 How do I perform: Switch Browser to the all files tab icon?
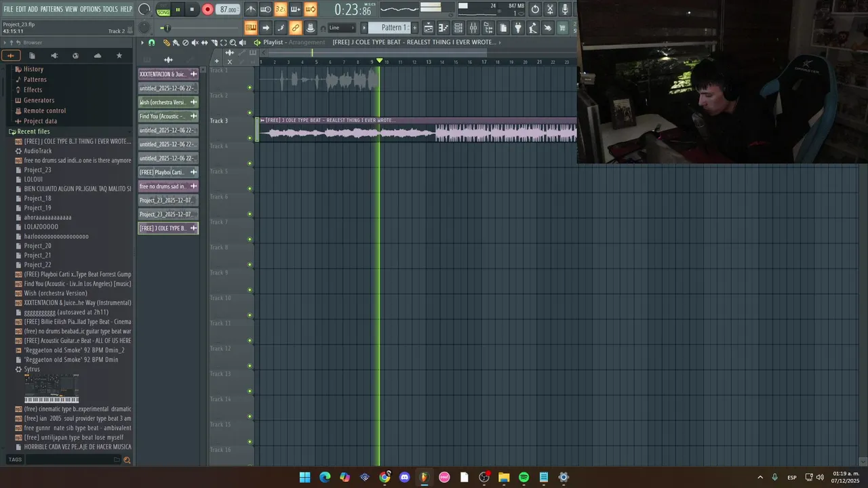32,56
